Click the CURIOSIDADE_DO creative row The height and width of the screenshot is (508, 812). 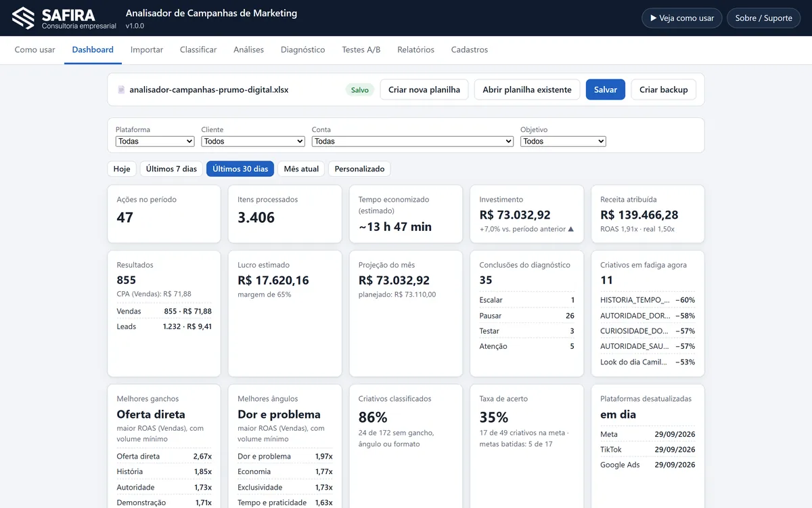648,331
